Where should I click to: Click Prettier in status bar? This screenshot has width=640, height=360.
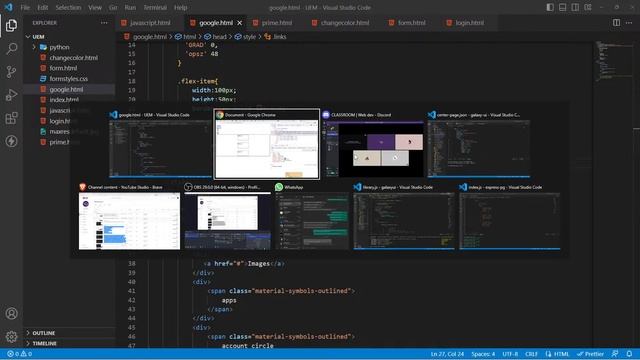click(x=590, y=354)
